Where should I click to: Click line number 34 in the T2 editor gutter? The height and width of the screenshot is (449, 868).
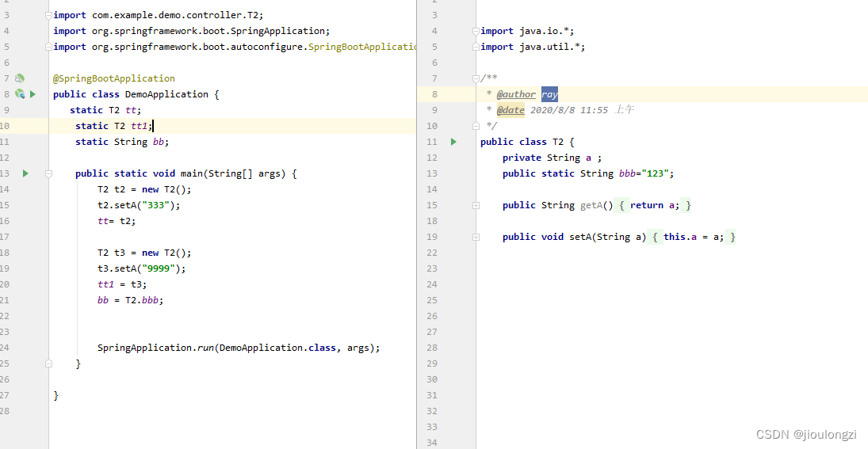tap(432, 443)
